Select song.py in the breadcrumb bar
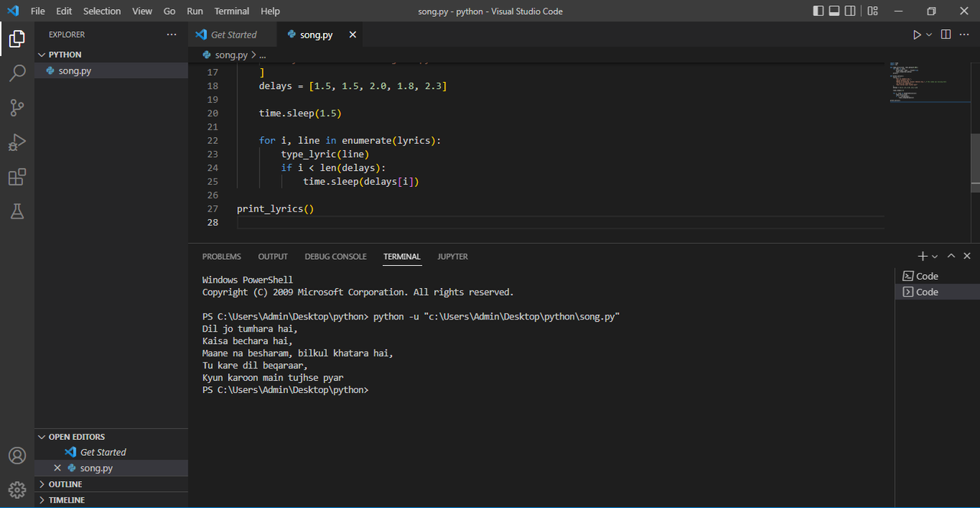Viewport: 980px width, 508px height. (232, 54)
